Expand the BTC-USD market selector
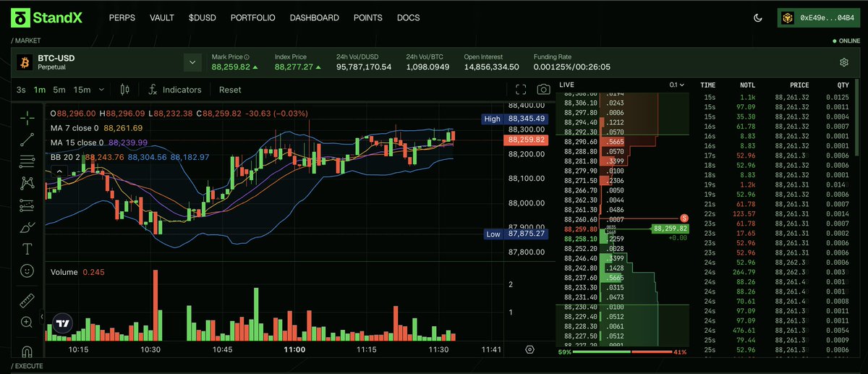 192,62
